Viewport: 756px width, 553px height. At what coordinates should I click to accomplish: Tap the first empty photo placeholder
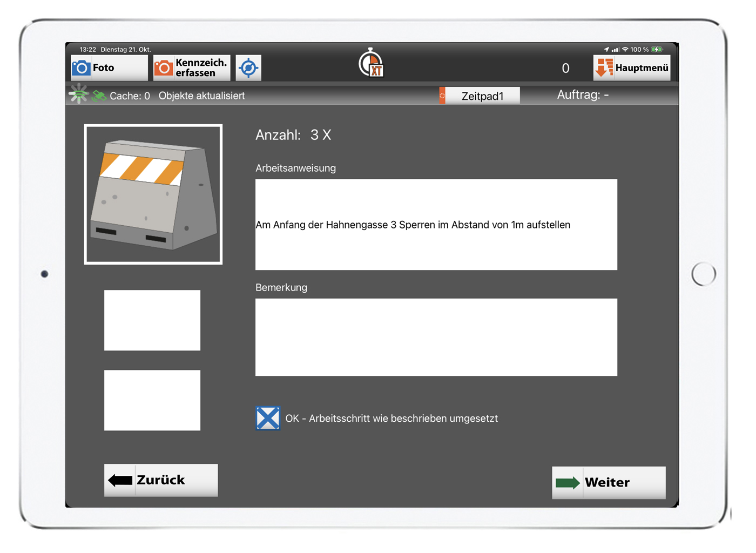pos(152,320)
